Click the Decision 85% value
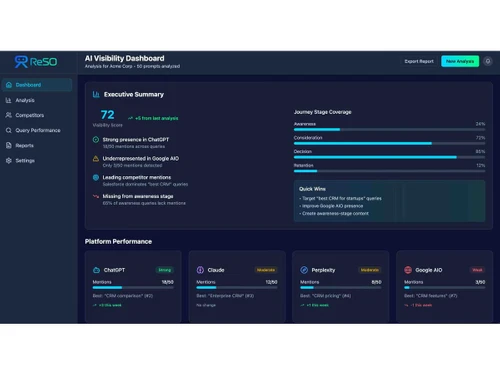The width and height of the screenshot is (500, 375). (x=480, y=152)
